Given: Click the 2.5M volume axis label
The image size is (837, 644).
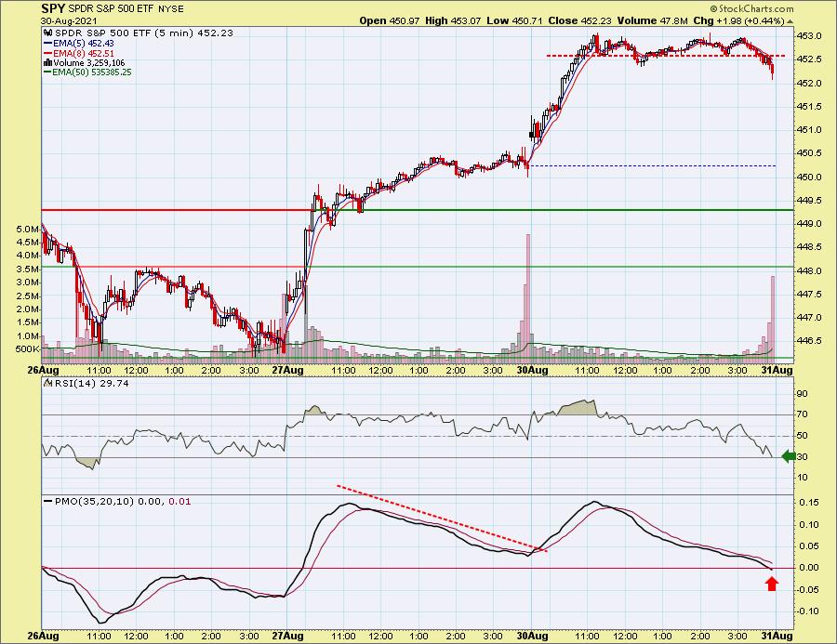Looking at the screenshot, I should coord(28,296).
